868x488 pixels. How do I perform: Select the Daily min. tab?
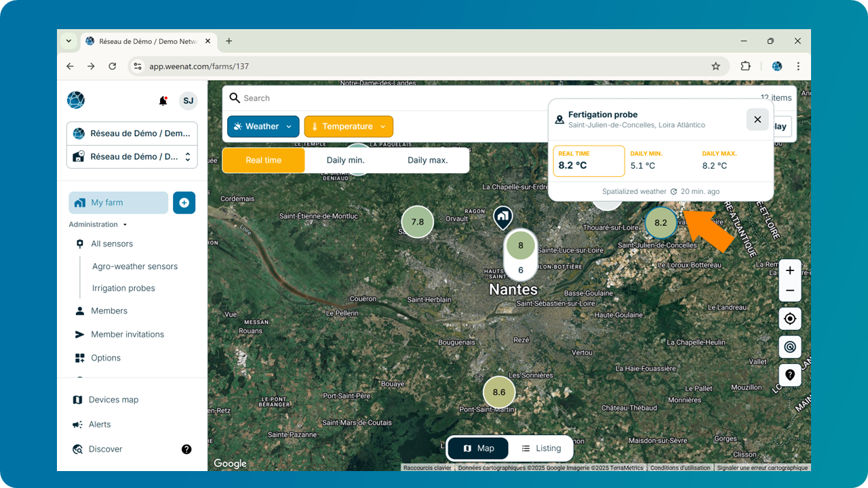click(x=346, y=161)
